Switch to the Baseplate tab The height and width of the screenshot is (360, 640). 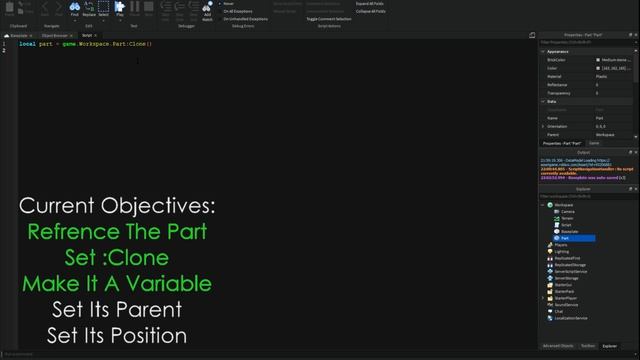[18, 36]
